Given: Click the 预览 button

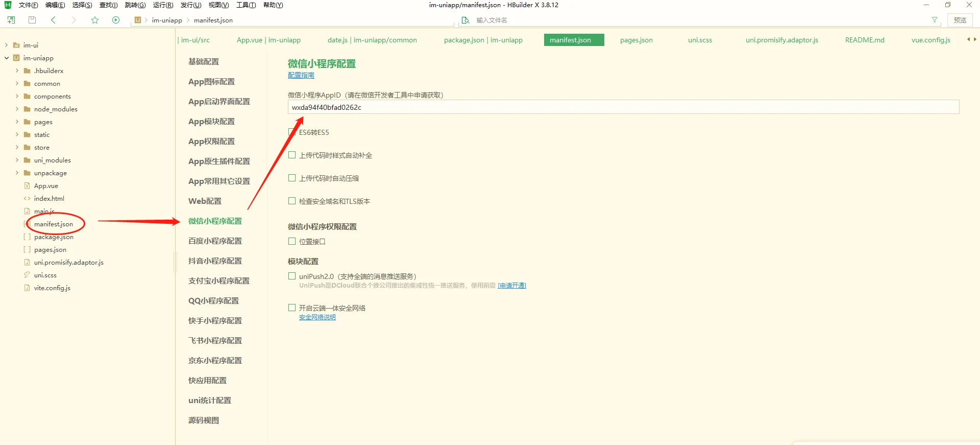Looking at the screenshot, I should [x=960, y=20].
